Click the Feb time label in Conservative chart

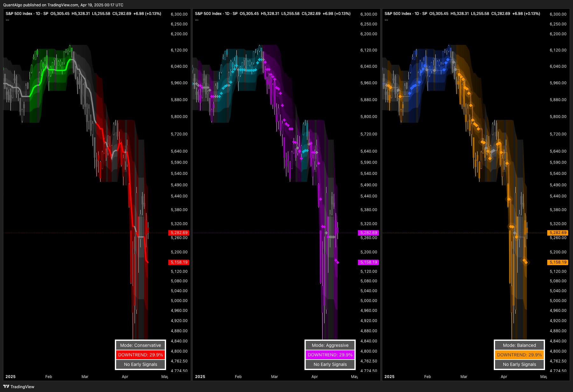(x=49, y=377)
